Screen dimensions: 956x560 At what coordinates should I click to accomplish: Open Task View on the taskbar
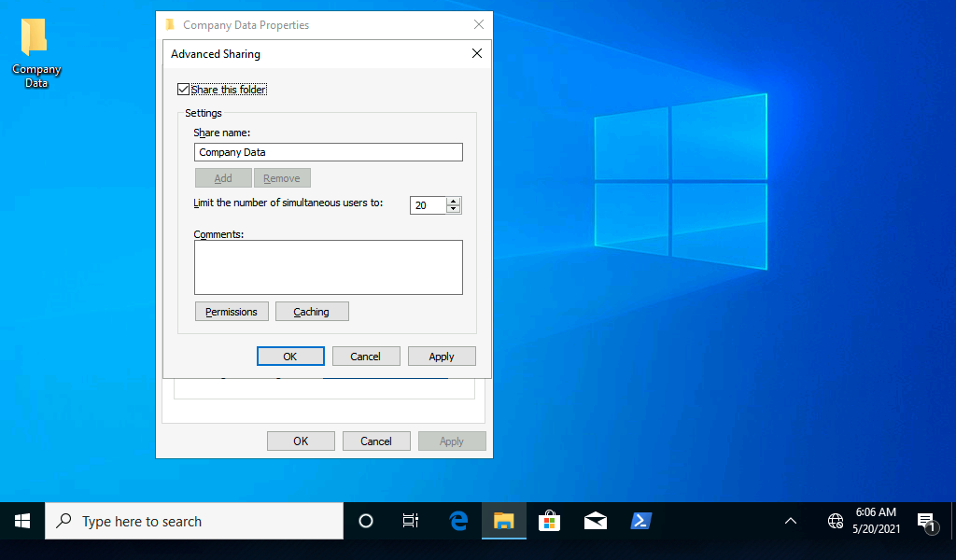pyautogui.click(x=411, y=521)
